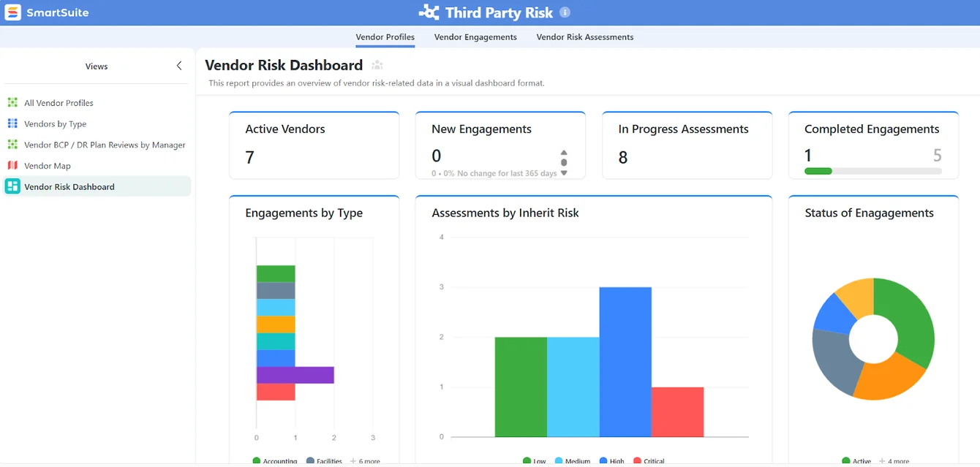Expand the '6 more' legend entries
Image resolution: width=980 pixels, height=467 pixels.
pos(365,461)
